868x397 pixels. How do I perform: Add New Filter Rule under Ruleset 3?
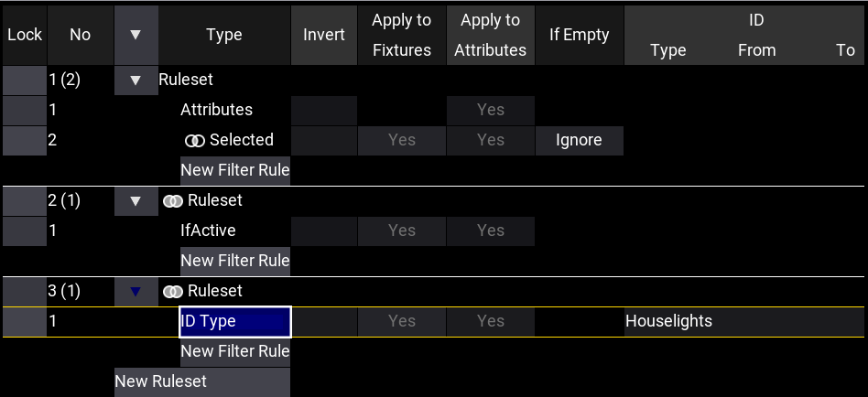click(x=235, y=351)
